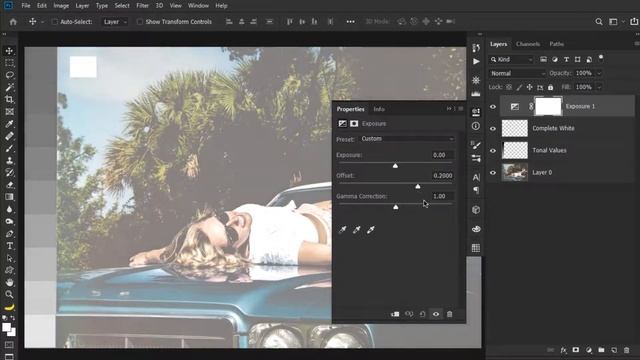Viewport: 640px width, 360px height.
Task: Click the Gamma Correction value field
Action: tap(442, 196)
